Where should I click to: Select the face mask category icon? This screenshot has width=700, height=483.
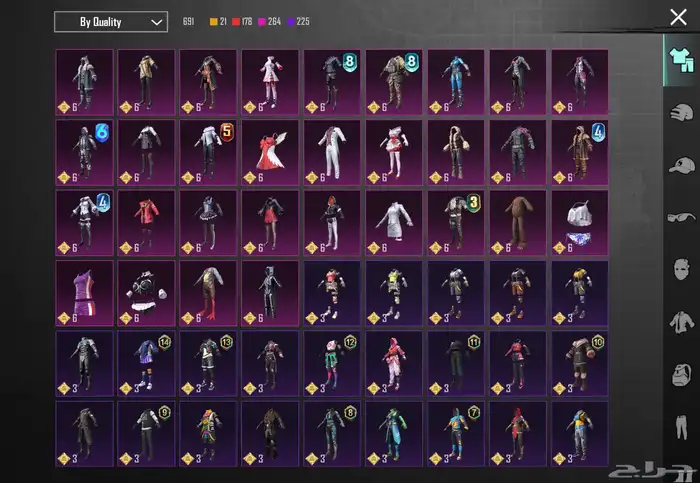pos(680,271)
